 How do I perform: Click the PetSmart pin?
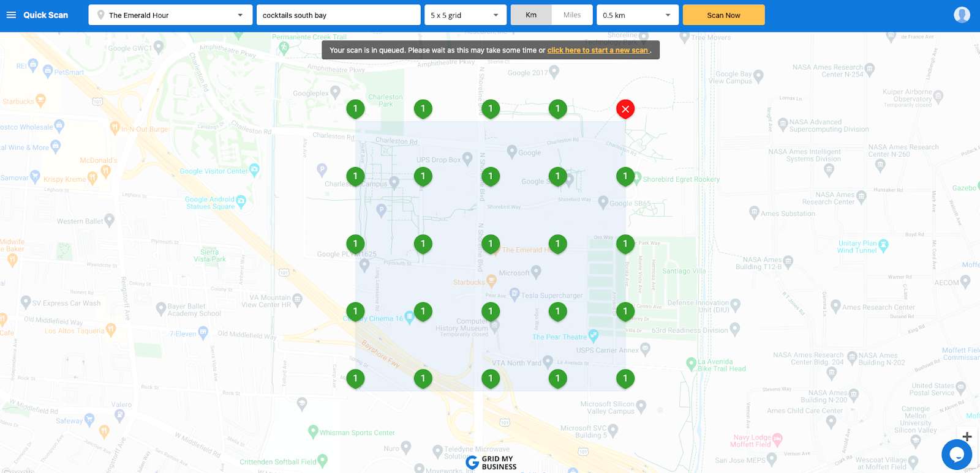[x=48, y=71]
